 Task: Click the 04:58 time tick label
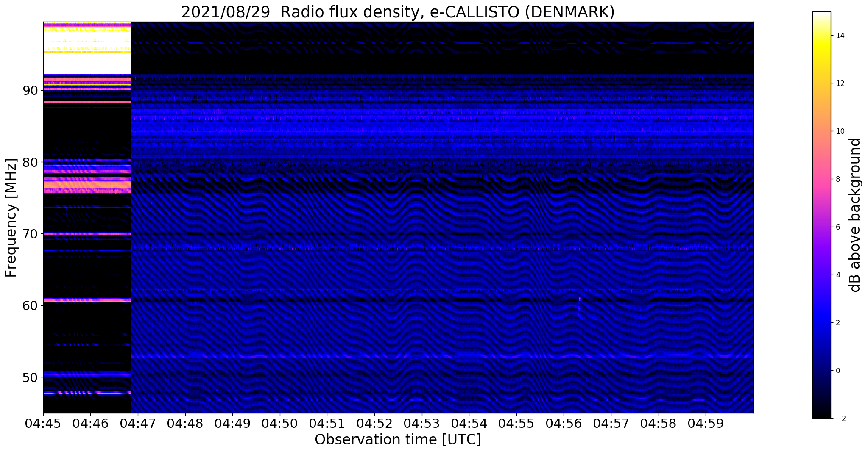[x=659, y=423]
